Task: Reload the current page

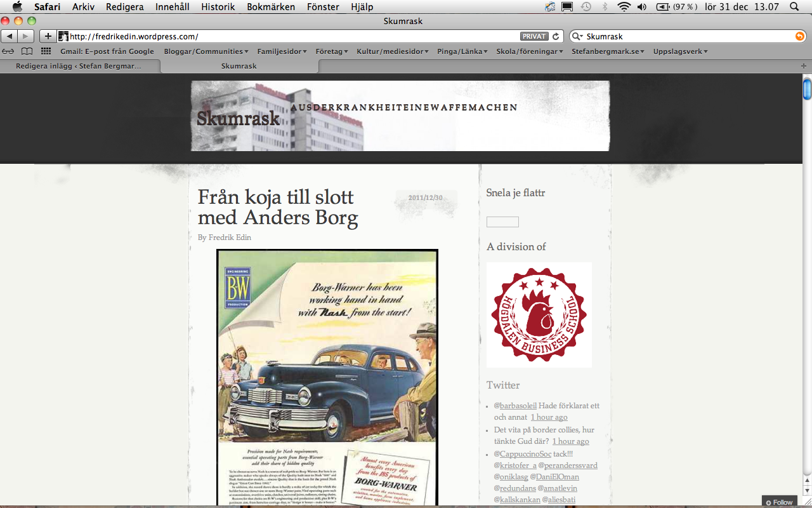Action: [556, 36]
